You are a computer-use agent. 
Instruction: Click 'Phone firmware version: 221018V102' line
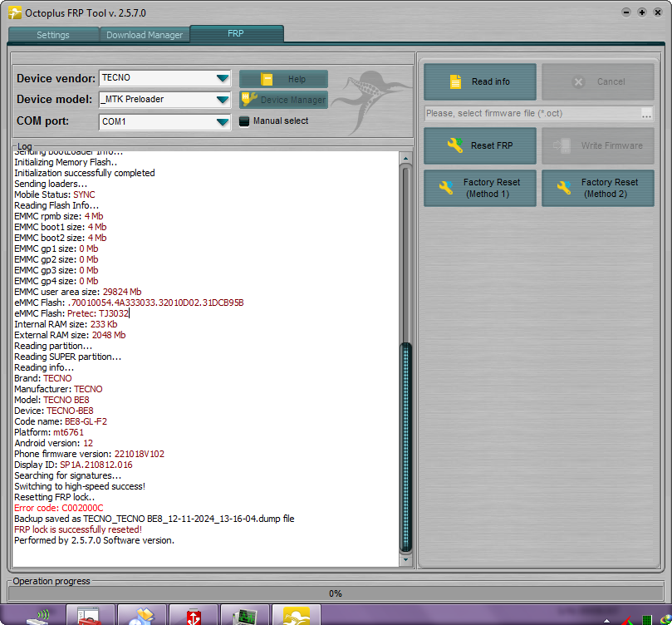89,454
